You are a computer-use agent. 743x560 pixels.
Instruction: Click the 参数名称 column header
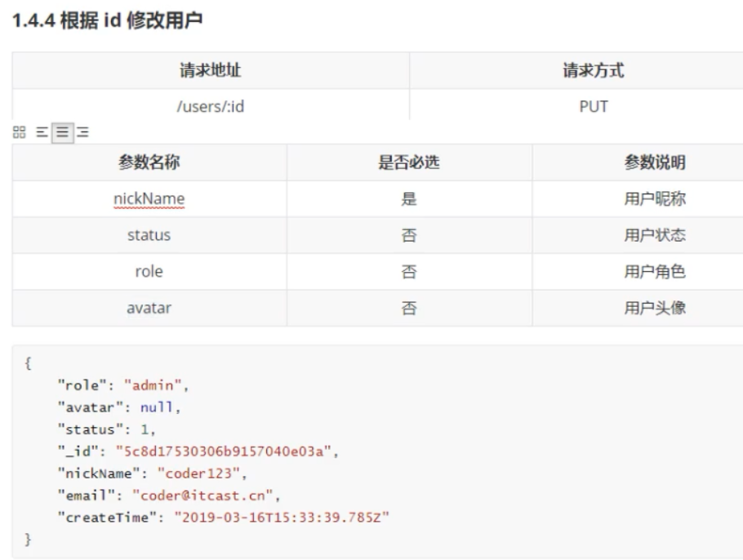[149, 162]
